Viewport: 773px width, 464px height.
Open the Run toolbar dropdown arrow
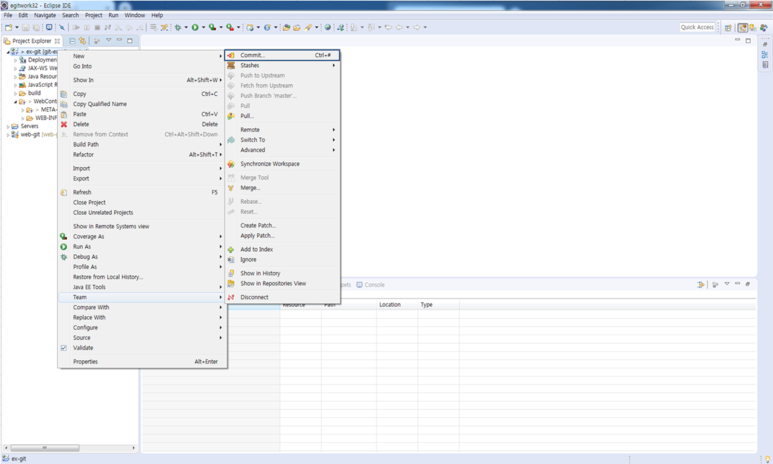pos(203,28)
